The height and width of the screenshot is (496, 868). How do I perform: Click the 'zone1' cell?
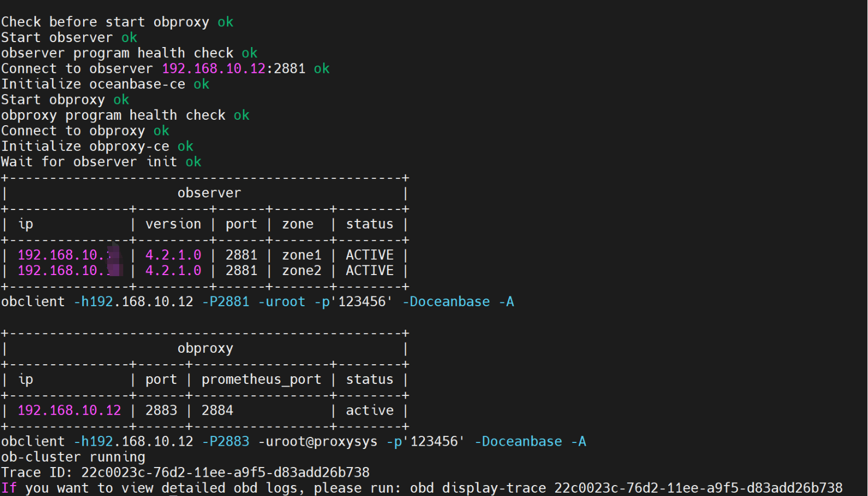pyautogui.click(x=301, y=255)
